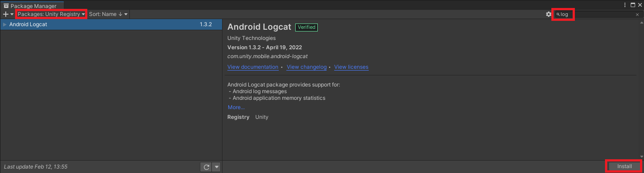
Task: Expand description with the More... link
Action: (236, 107)
